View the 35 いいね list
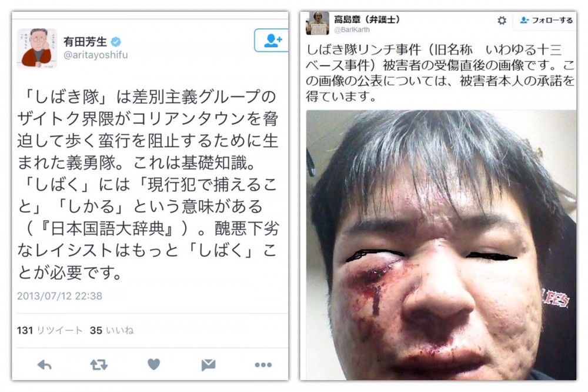 [x=112, y=330]
